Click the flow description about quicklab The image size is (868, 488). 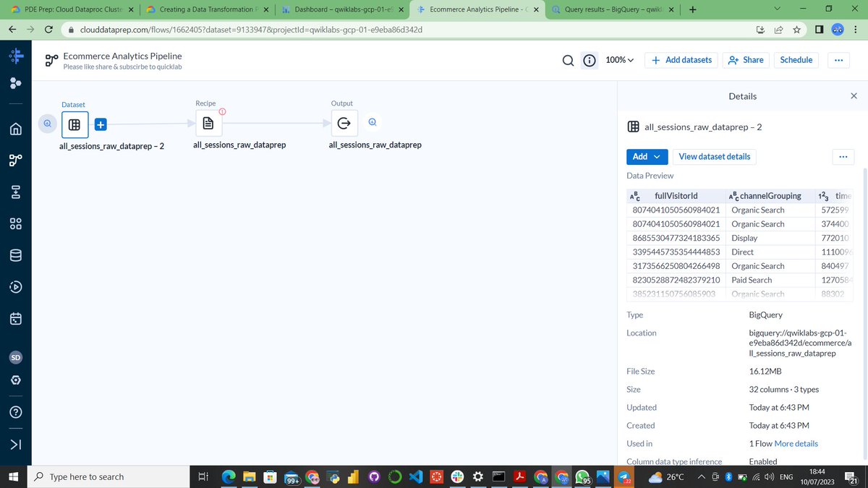pos(122,67)
